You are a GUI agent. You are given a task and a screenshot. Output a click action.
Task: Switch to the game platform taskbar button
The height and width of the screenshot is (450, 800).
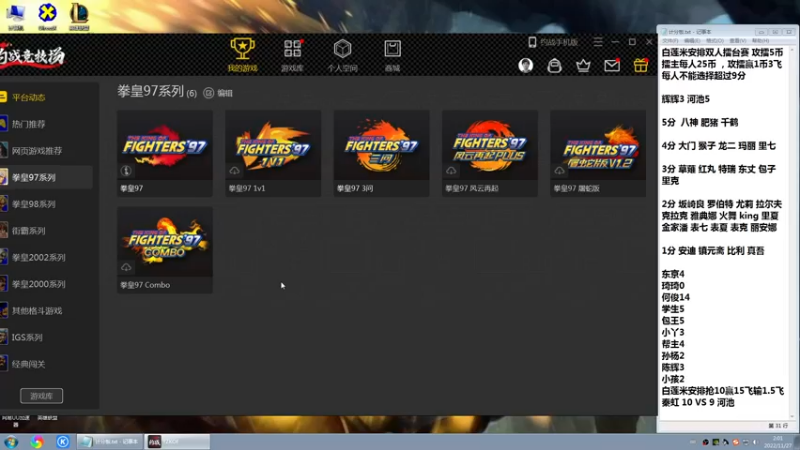(x=177, y=442)
